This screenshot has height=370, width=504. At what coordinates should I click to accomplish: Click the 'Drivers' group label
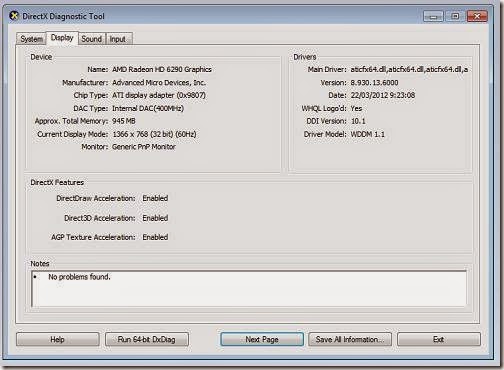[305, 57]
